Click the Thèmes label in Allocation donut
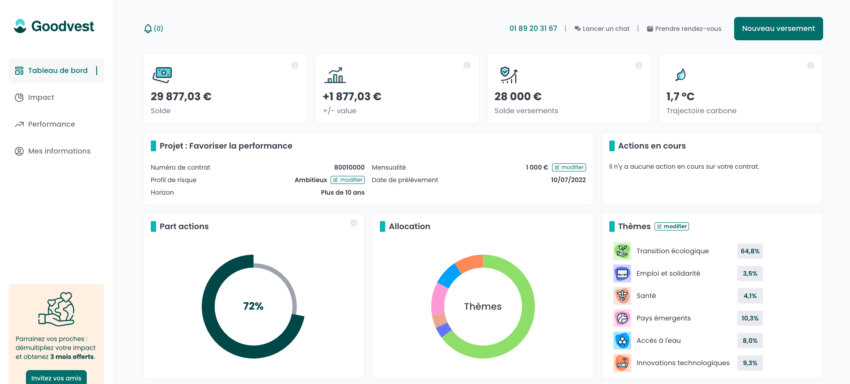This screenshot has width=850, height=384. pos(483,306)
